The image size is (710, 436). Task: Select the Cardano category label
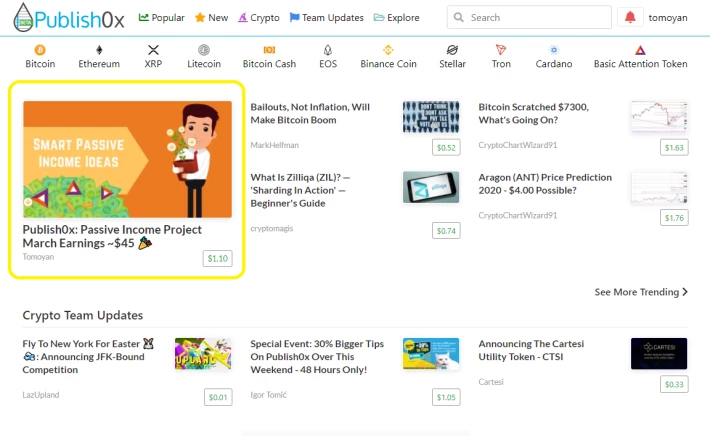(554, 64)
